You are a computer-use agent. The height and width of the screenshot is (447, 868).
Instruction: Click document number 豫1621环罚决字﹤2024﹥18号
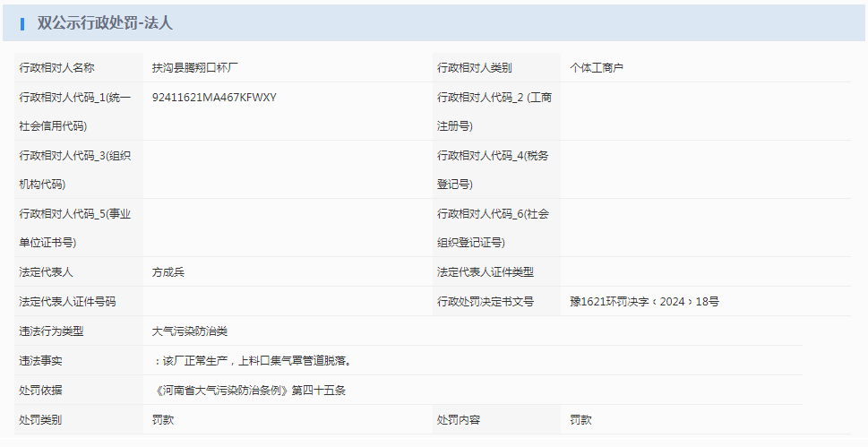pos(644,302)
